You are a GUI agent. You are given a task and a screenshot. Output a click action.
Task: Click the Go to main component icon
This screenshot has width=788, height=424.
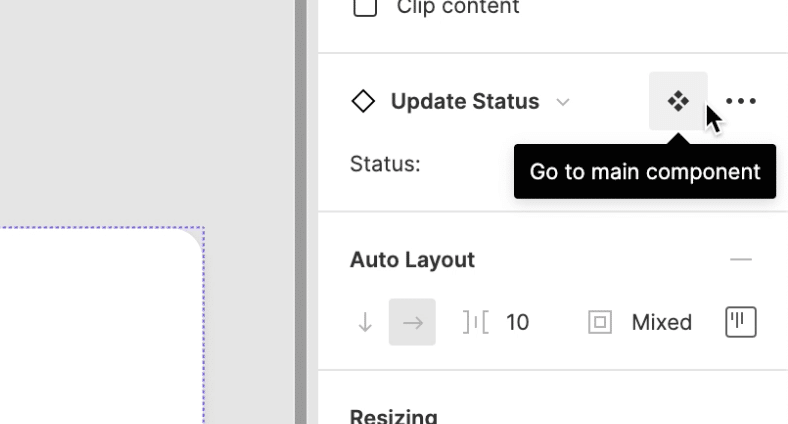[678, 101]
